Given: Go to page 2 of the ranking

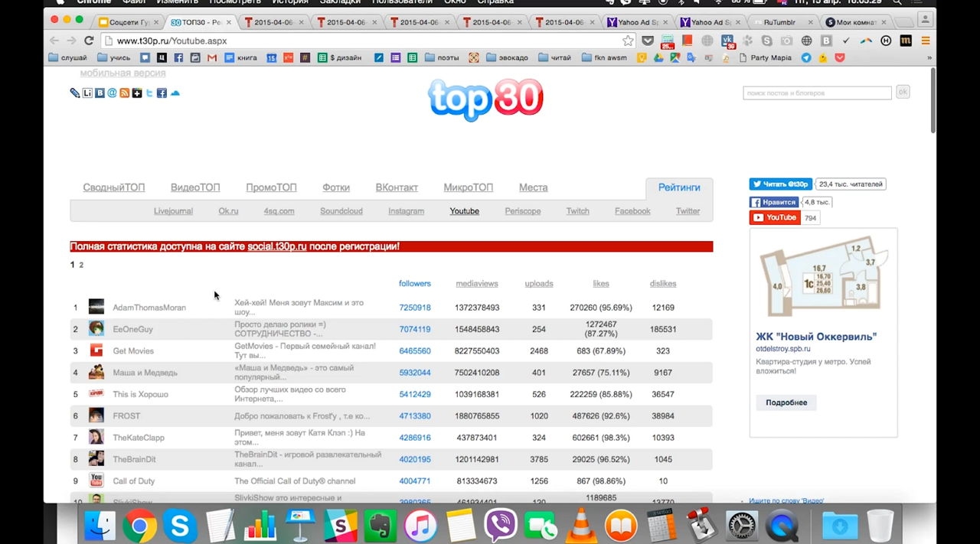Looking at the screenshot, I should point(81,265).
